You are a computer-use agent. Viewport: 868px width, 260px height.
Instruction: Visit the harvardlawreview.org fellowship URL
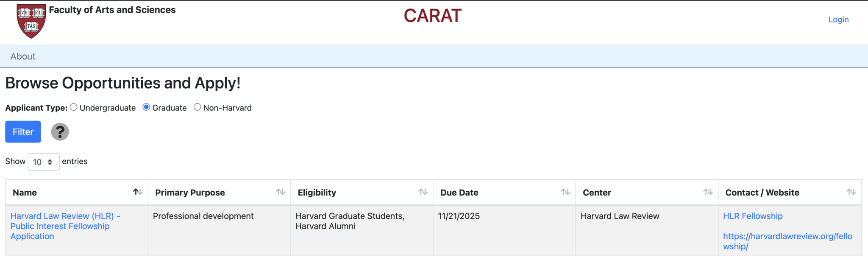(787, 241)
